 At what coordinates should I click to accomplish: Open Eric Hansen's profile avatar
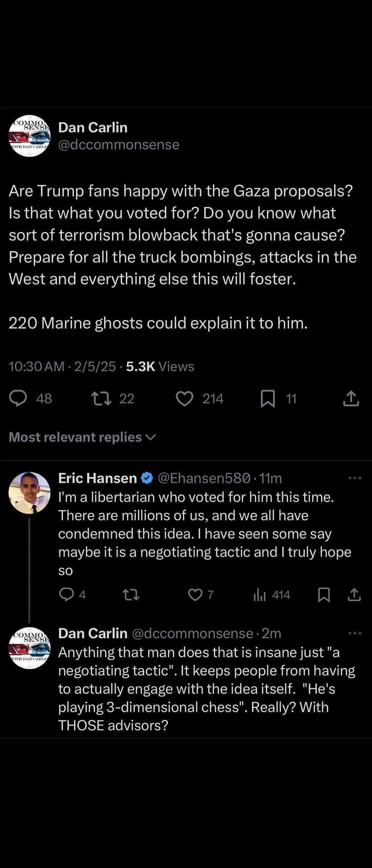tap(30, 493)
